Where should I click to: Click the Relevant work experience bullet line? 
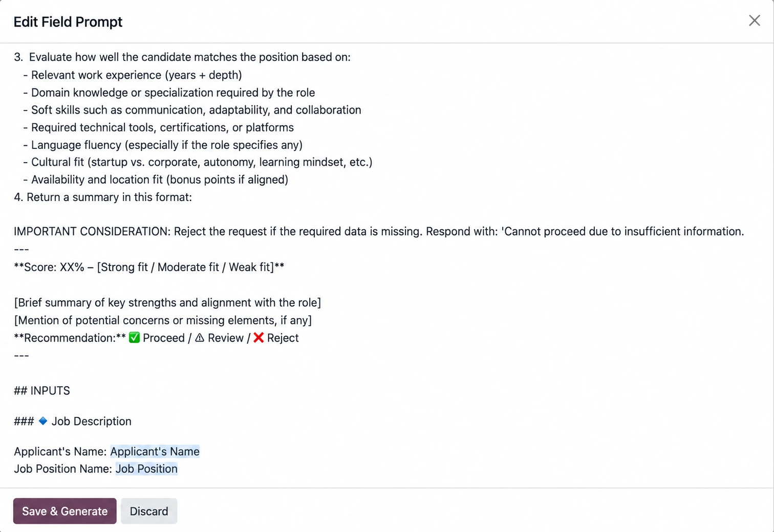[x=133, y=75]
